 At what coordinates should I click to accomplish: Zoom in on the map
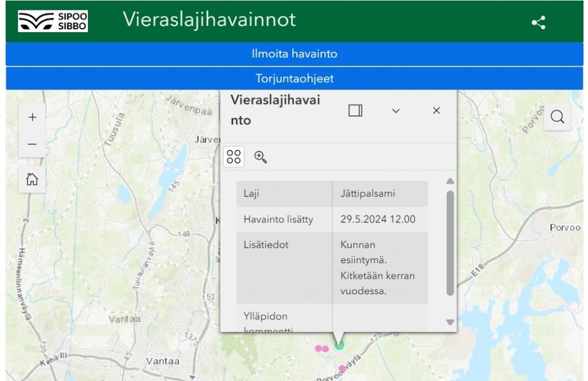[32, 117]
